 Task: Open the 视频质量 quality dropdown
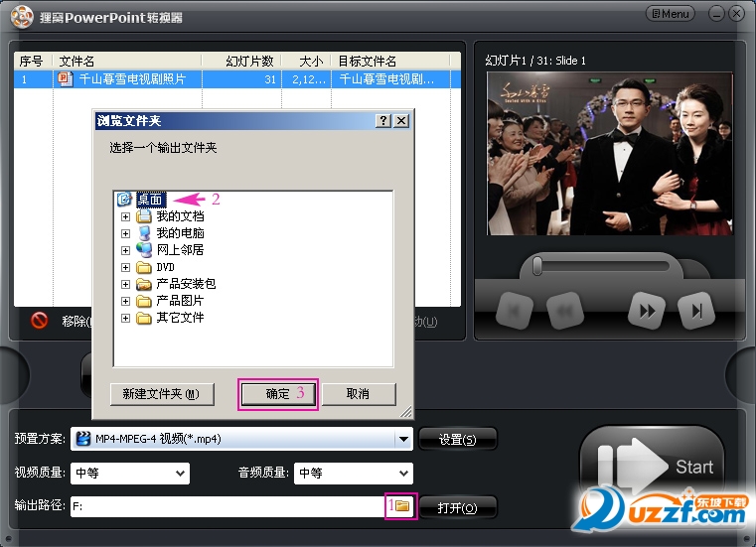tap(130, 474)
